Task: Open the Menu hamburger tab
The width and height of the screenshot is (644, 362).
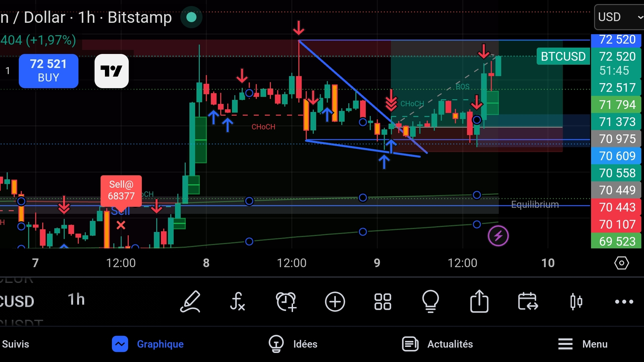Action: [583, 344]
